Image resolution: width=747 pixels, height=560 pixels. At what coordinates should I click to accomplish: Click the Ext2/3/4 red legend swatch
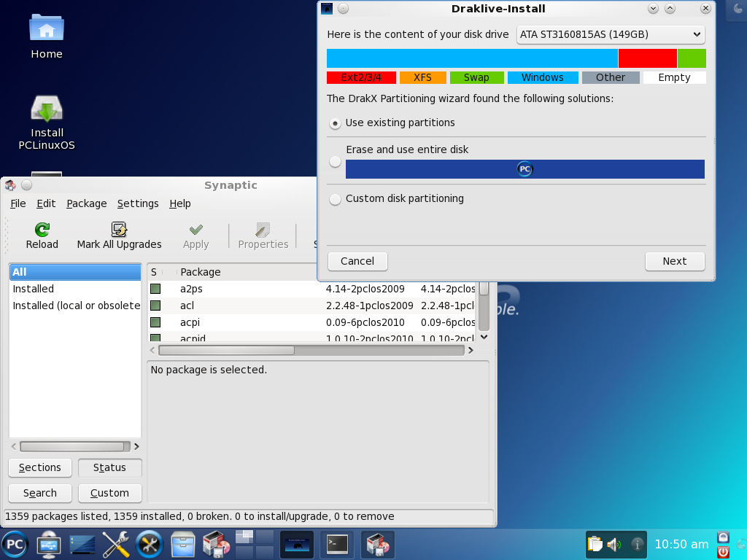point(361,77)
